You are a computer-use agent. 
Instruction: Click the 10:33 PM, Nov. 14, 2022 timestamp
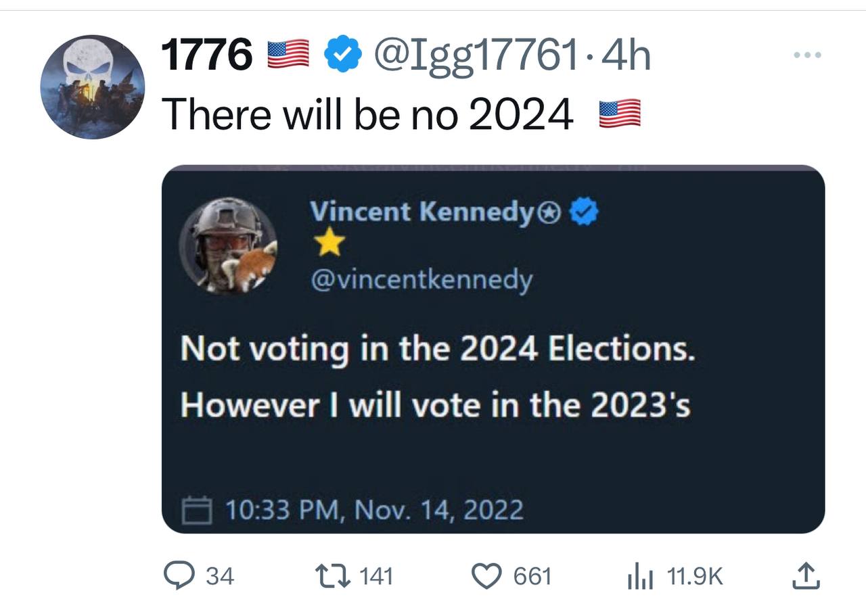(374, 509)
